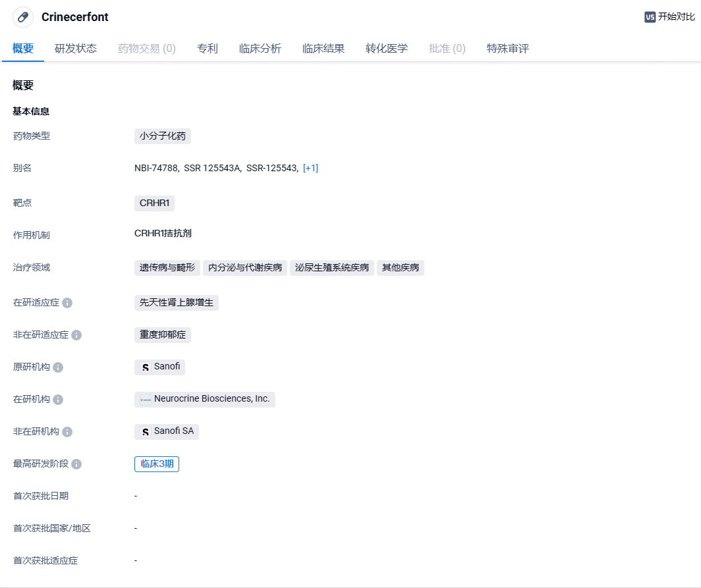Click the 基本信息 section heading

pyautogui.click(x=31, y=111)
